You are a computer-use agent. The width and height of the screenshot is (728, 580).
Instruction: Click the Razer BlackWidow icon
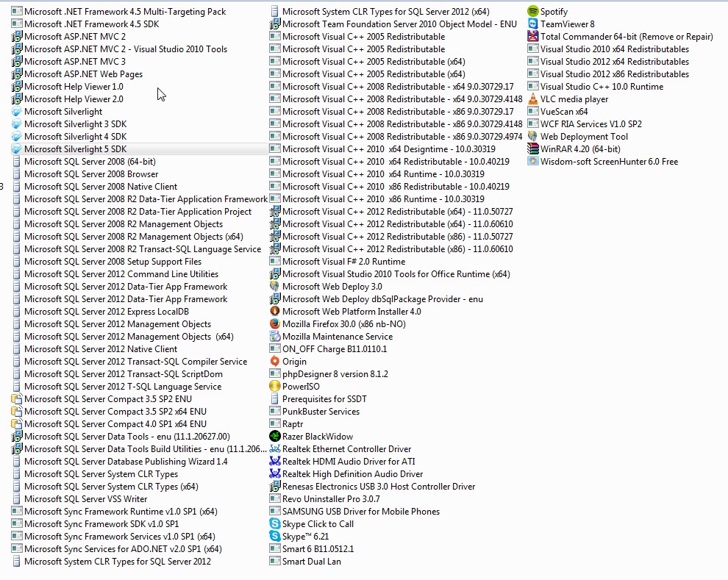[x=275, y=437]
